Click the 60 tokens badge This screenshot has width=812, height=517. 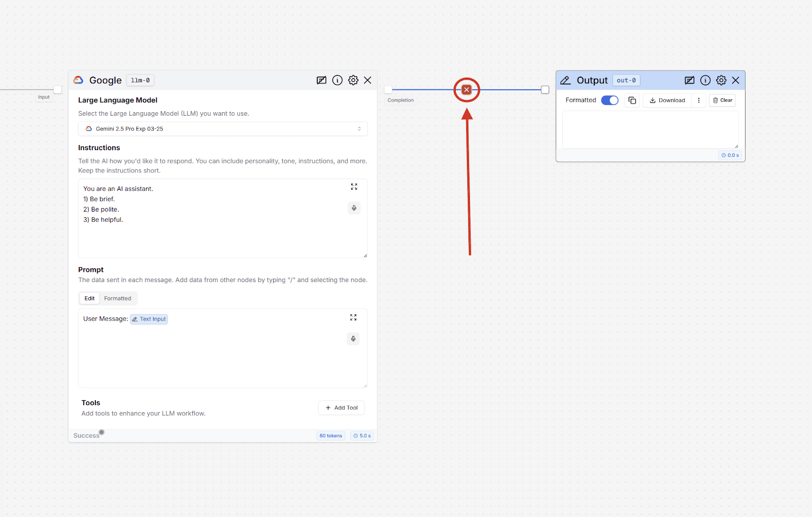point(331,436)
